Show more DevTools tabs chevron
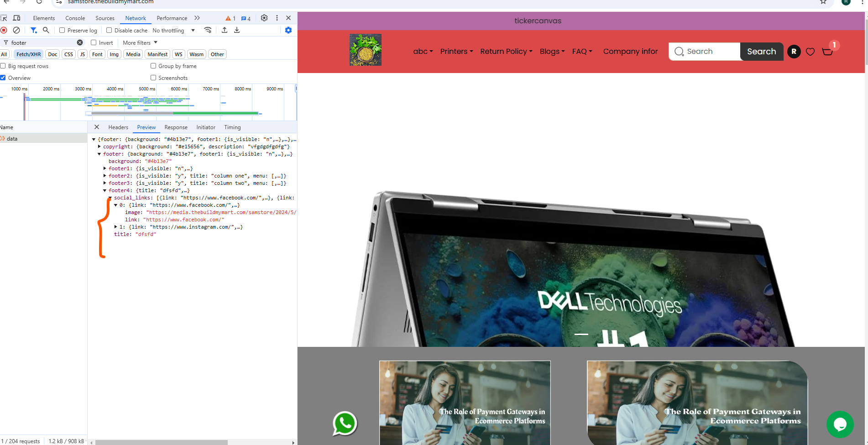 197,18
